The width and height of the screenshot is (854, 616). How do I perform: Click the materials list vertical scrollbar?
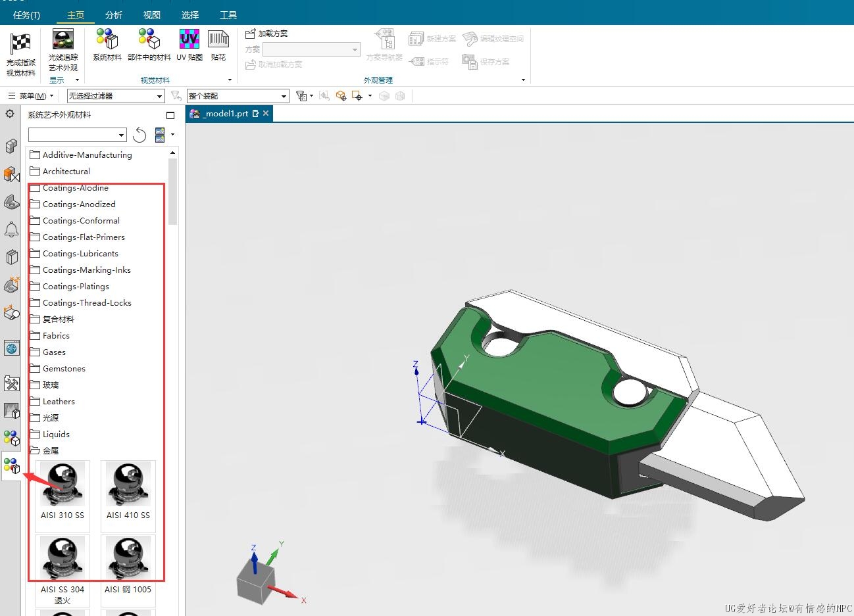(x=173, y=191)
